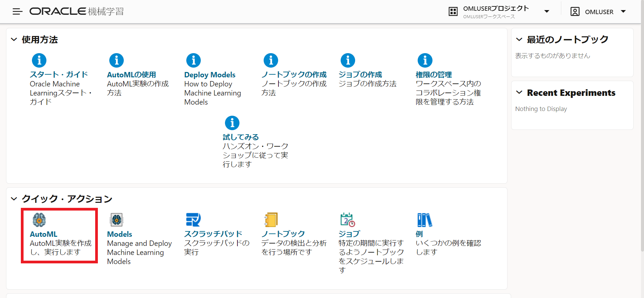
Task: Click the info icon above 試してみる
Action: (x=232, y=123)
